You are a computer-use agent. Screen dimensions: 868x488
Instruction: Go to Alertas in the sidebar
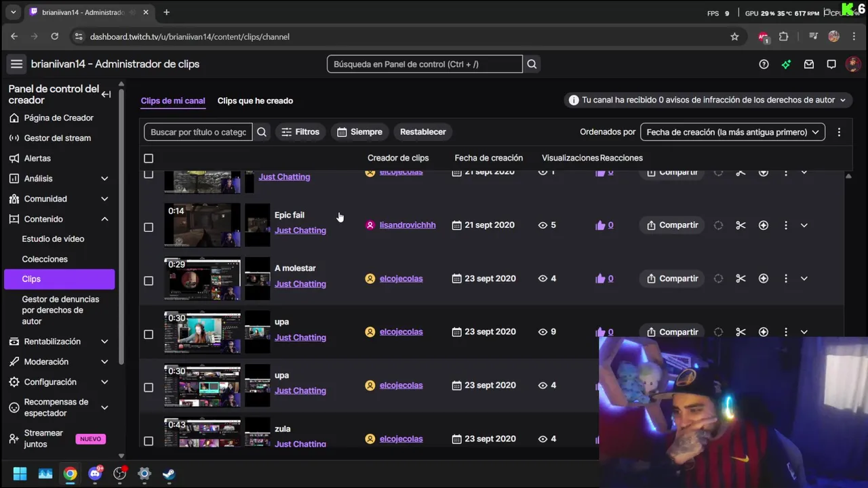[37, 158]
